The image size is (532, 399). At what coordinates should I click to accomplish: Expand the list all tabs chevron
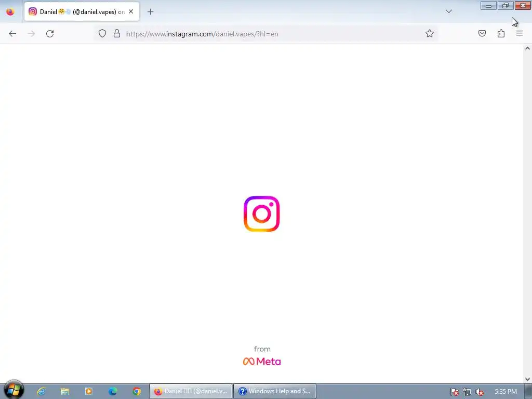[449, 11]
